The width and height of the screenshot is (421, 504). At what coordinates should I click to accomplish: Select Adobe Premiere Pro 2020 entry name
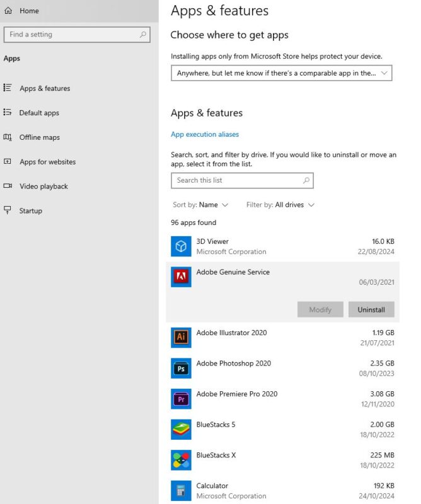(x=237, y=394)
